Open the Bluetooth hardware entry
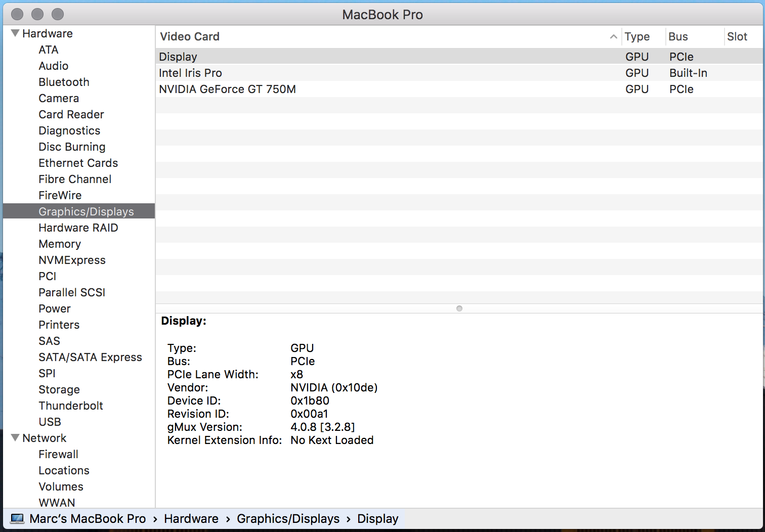This screenshot has height=532, width=765. 64,82
